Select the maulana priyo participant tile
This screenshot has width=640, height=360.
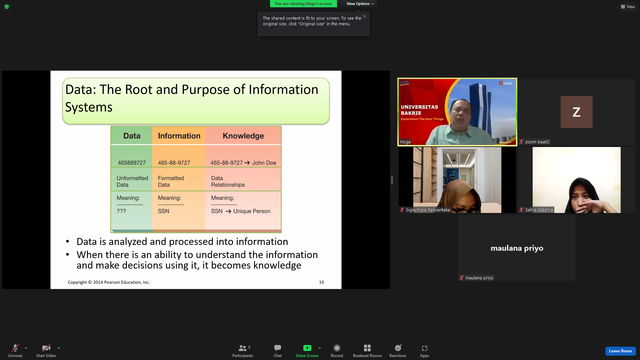[517, 248]
